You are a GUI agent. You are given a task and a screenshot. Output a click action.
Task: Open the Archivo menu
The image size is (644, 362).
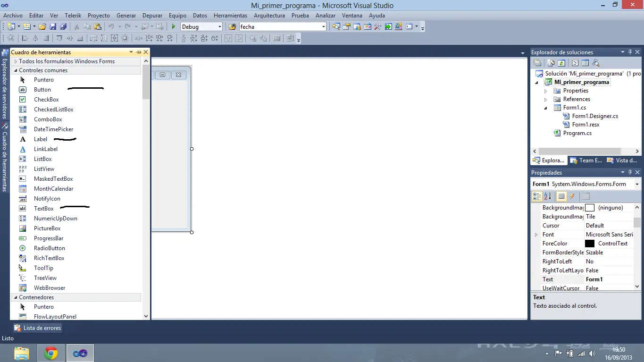(x=13, y=15)
